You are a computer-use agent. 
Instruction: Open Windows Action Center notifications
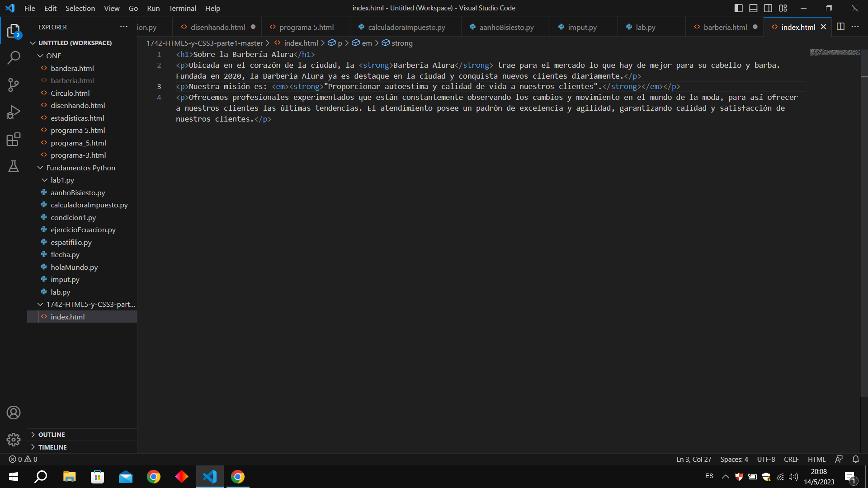tap(850, 477)
